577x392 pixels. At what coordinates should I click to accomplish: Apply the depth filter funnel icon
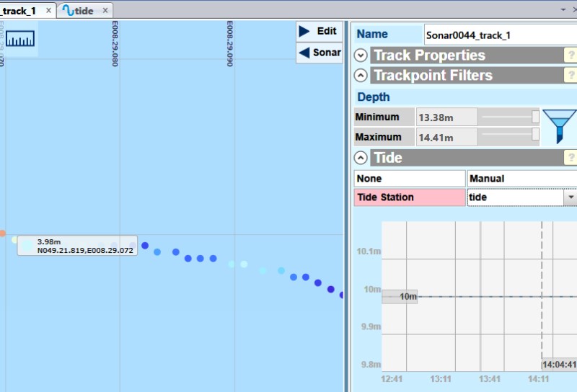[559, 126]
